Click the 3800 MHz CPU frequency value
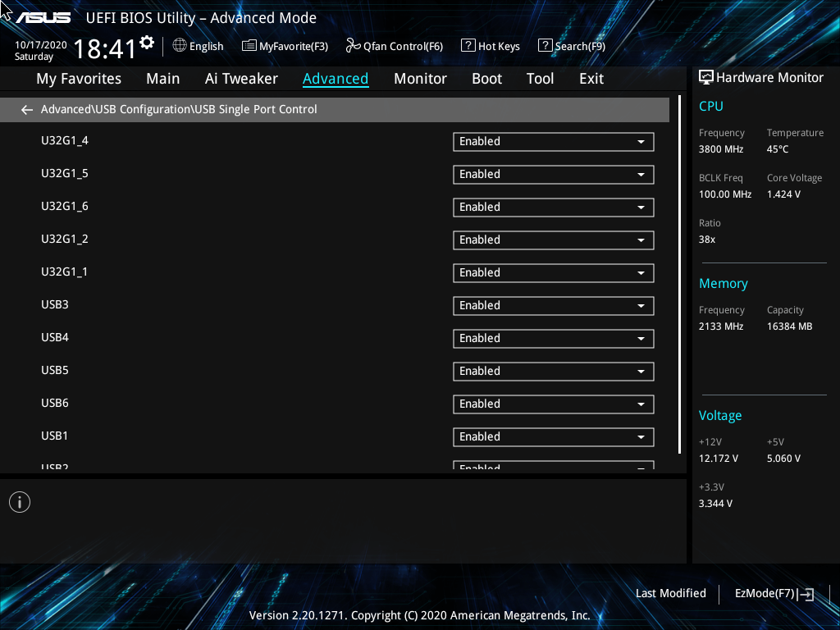 point(720,149)
